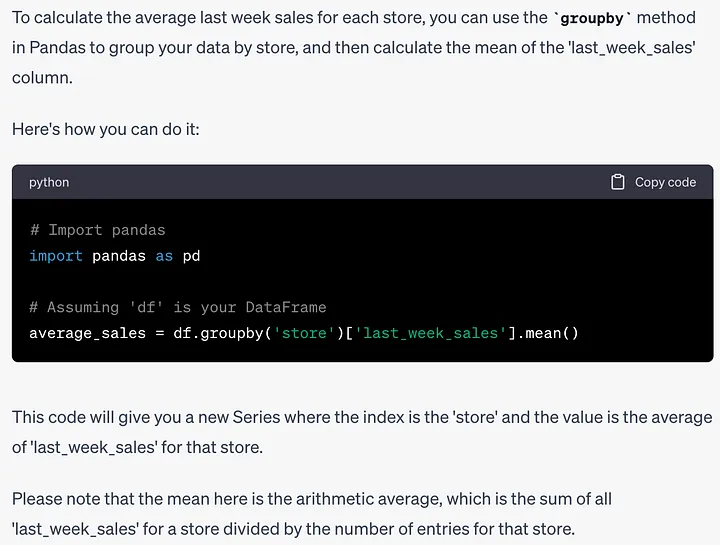Click the blue 'as' keyword

pos(164,256)
